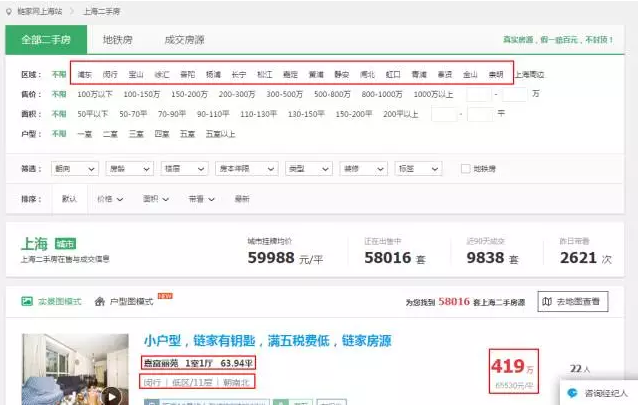Open the 房本年限 filter dropdown
The height and width of the screenshot is (408, 642).
click(246, 168)
